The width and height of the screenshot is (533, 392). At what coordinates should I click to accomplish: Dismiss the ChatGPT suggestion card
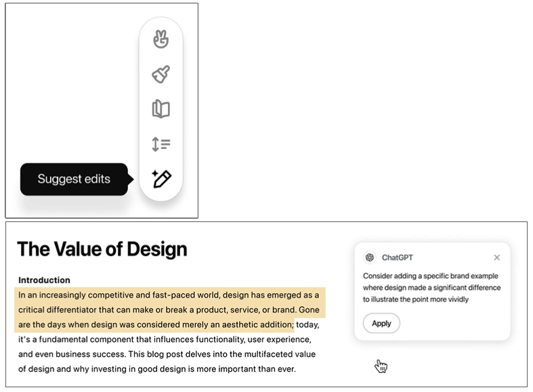click(497, 257)
